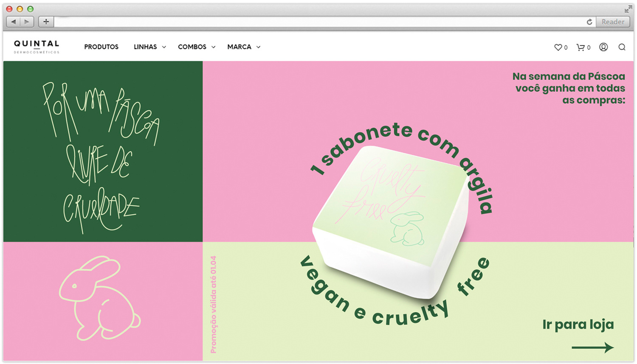Screen dimensions: 637x364
Task: Click the green arrow below 'Ir para loja'
Action: point(593,347)
